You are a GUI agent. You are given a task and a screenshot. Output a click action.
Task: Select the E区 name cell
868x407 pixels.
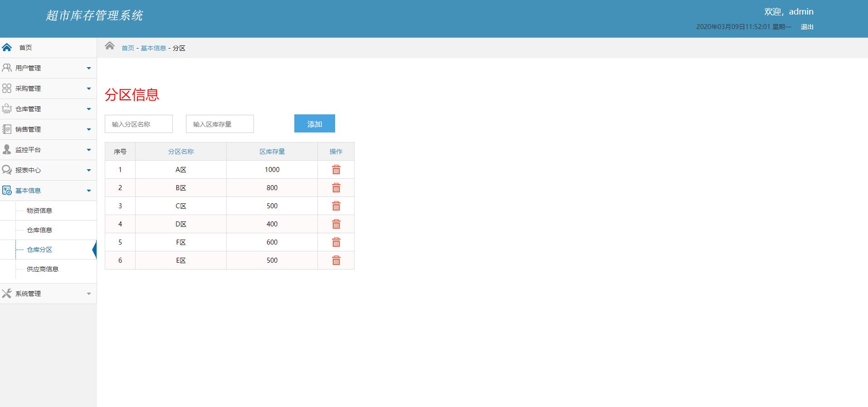point(181,260)
